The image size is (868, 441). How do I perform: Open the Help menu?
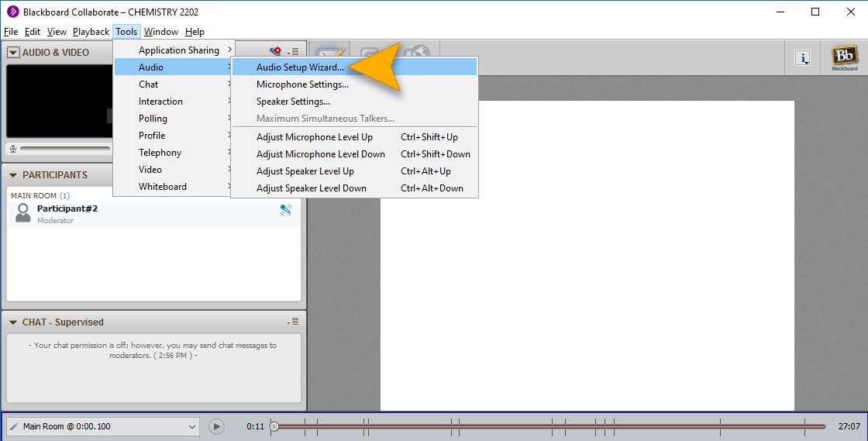tap(195, 32)
